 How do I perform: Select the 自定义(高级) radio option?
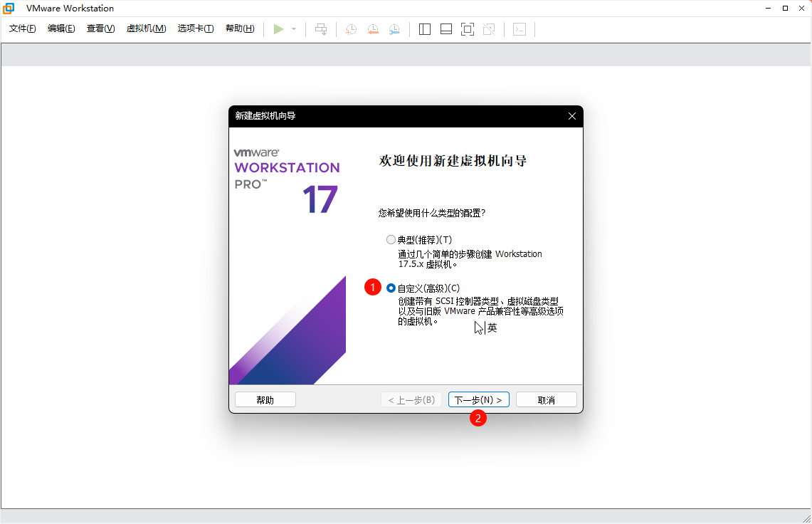391,288
